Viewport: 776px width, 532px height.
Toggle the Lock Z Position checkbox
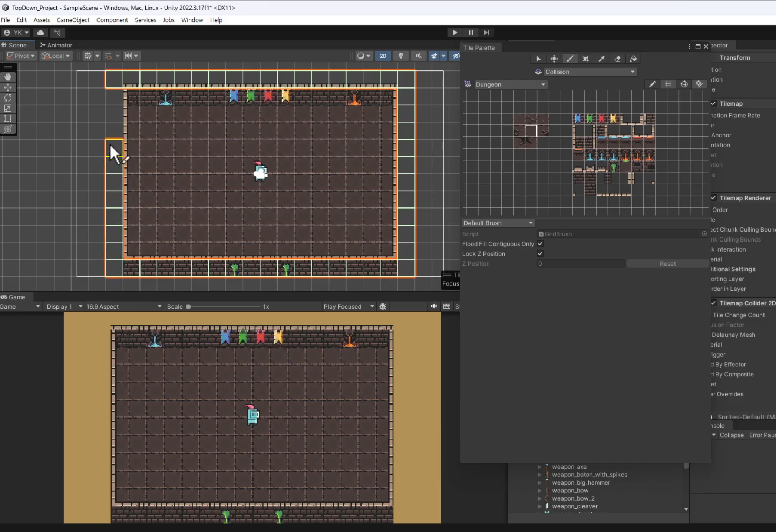pyautogui.click(x=540, y=254)
